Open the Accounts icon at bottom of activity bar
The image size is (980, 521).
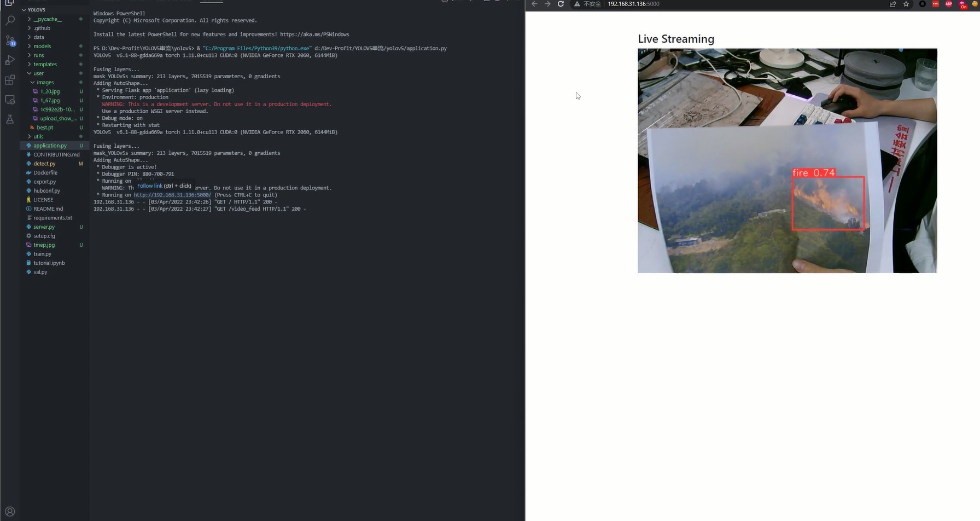click(x=10, y=512)
